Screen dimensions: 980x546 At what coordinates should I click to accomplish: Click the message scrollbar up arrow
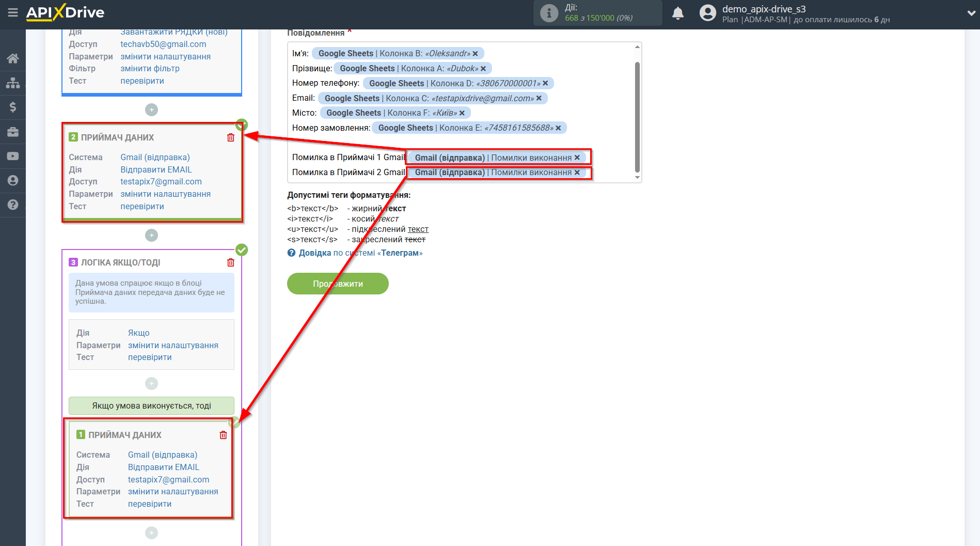pyautogui.click(x=637, y=47)
